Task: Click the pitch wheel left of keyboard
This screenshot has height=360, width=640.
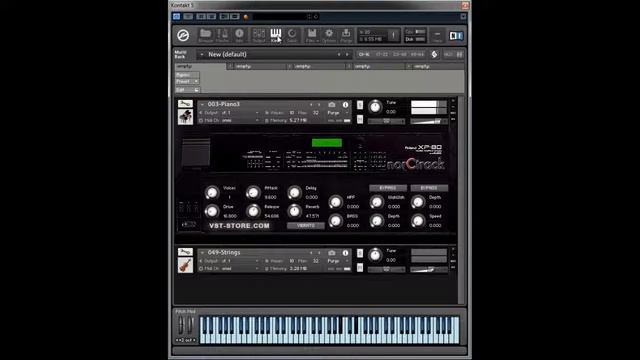Action: 181,325
